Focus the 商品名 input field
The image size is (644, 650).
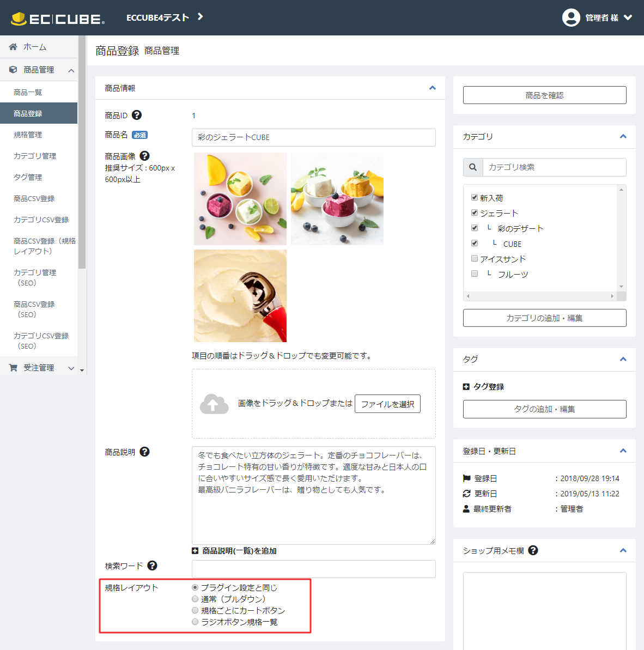click(x=313, y=137)
